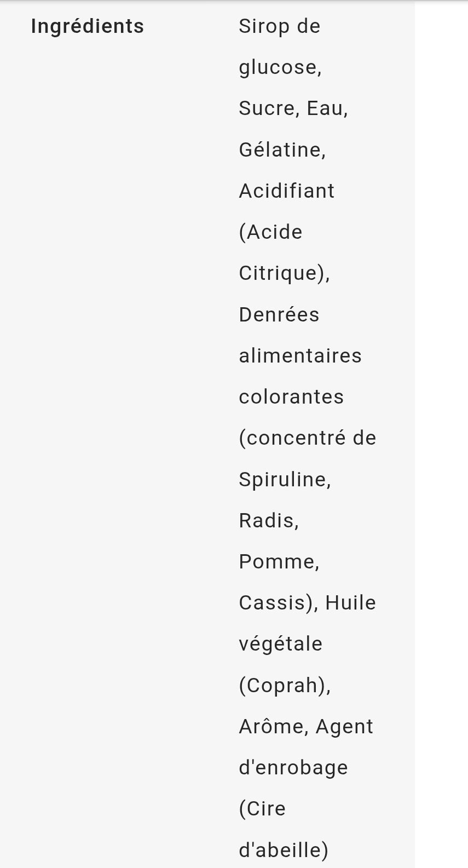
Task: Click the word 'alimentaires'
Action: pyautogui.click(x=300, y=356)
